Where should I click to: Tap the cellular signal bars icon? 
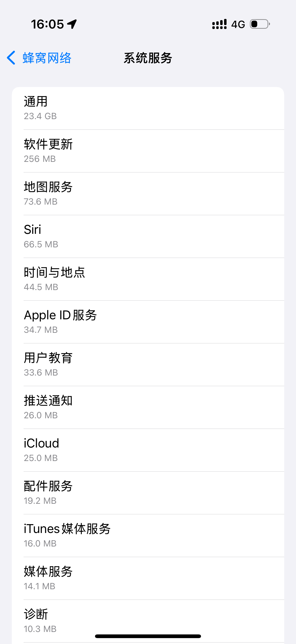[x=219, y=24]
